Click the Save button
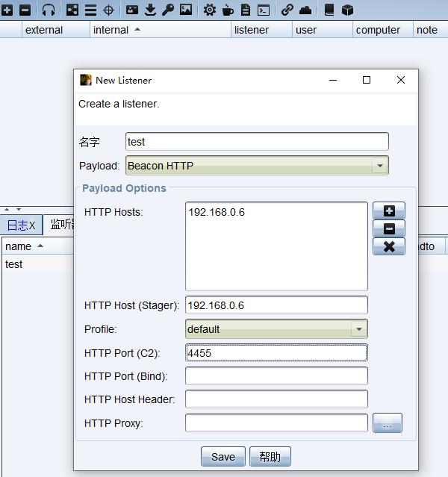This screenshot has width=448, height=477. [223, 457]
